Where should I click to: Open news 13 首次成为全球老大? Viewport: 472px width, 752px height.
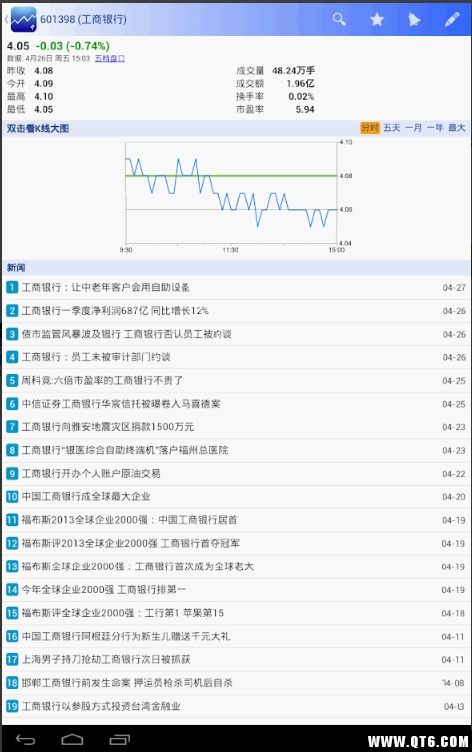point(236,566)
